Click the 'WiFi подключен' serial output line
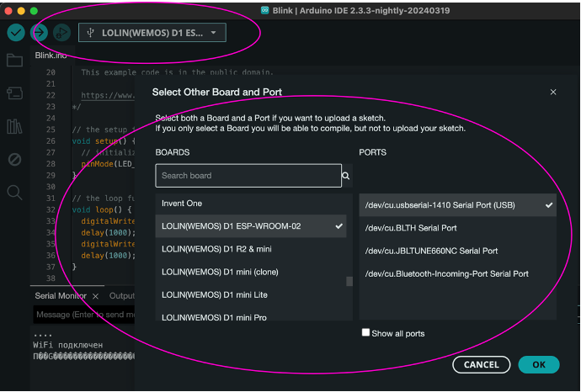Image resolution: width=581 pixels, height=392 pixels. [68, 345]
